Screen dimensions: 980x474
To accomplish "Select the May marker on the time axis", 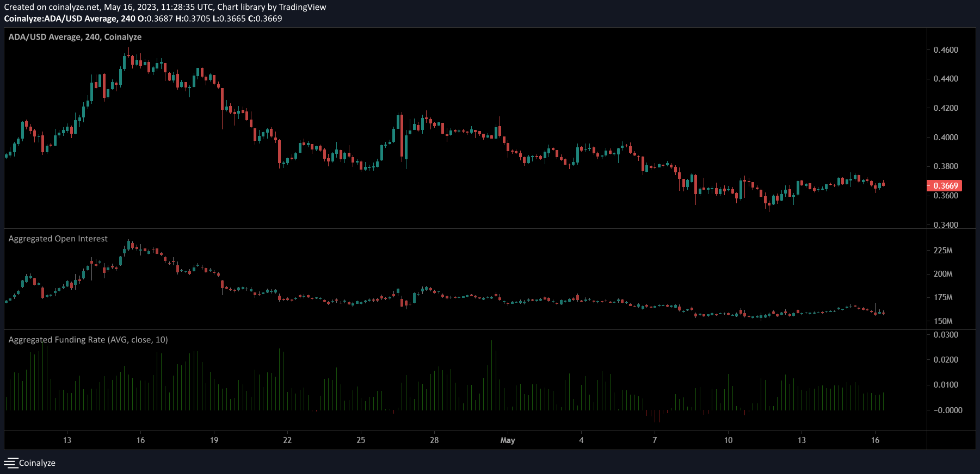I will point(508,440).
